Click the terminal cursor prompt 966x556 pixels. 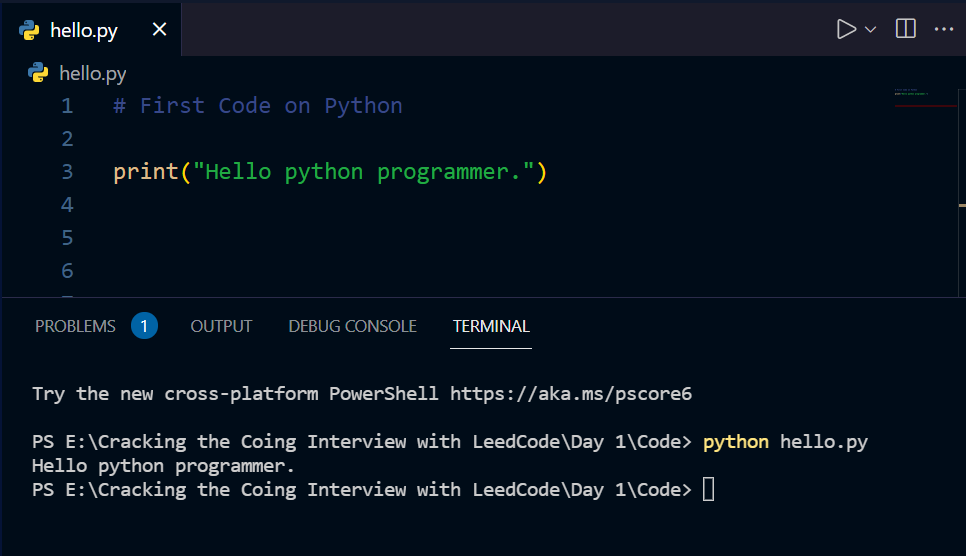(708, 489)
